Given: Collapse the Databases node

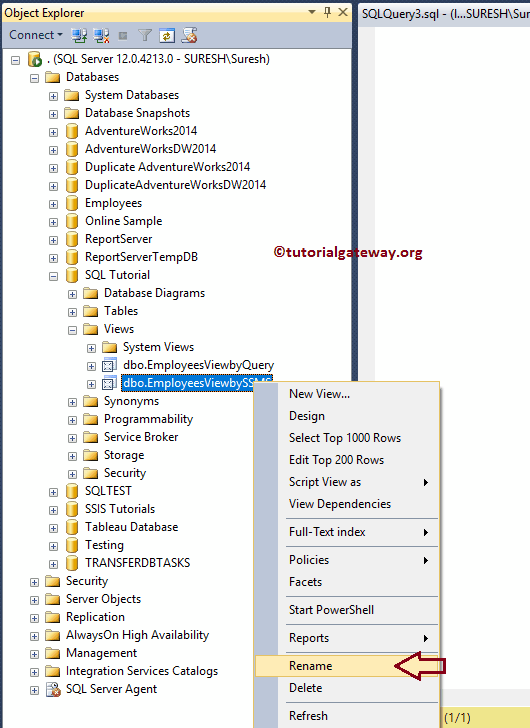Looking at the screenshot, I should [x=34, y=78].
